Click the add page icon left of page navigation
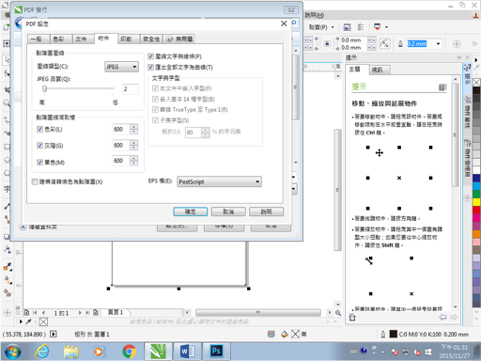This screenshot has height=361, width=481. coord(27,313)
